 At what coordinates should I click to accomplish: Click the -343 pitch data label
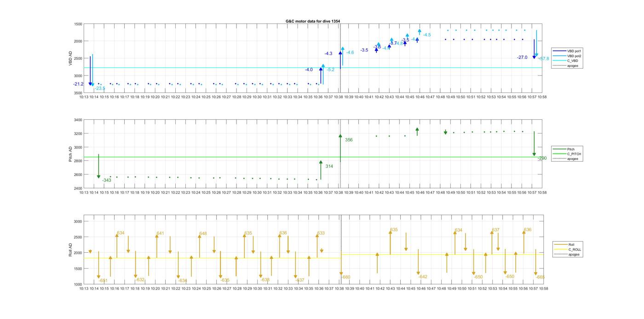(x=107, y=180)
